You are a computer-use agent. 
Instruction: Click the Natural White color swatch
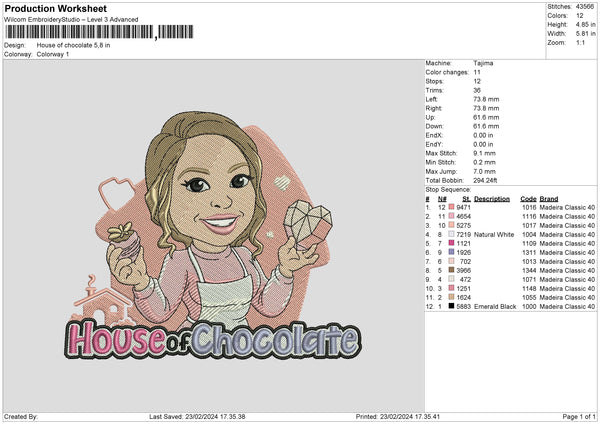pos(452,234)
